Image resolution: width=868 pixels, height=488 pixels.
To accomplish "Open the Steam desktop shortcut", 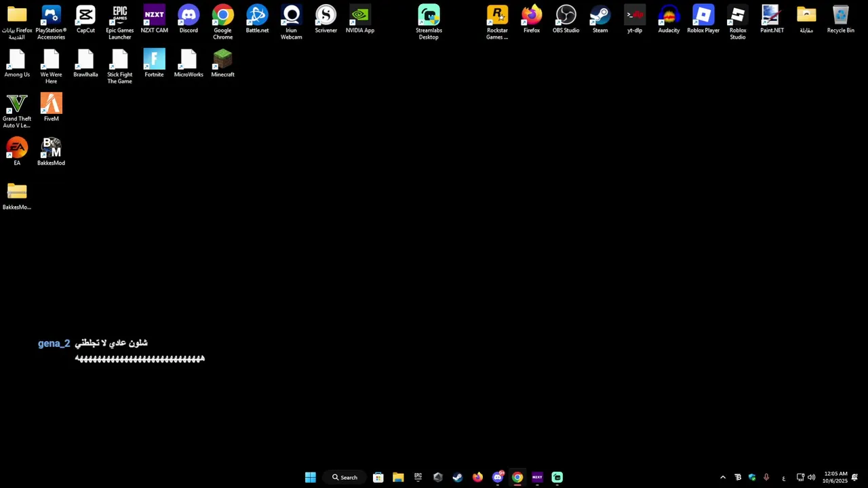I will [600, 19].
